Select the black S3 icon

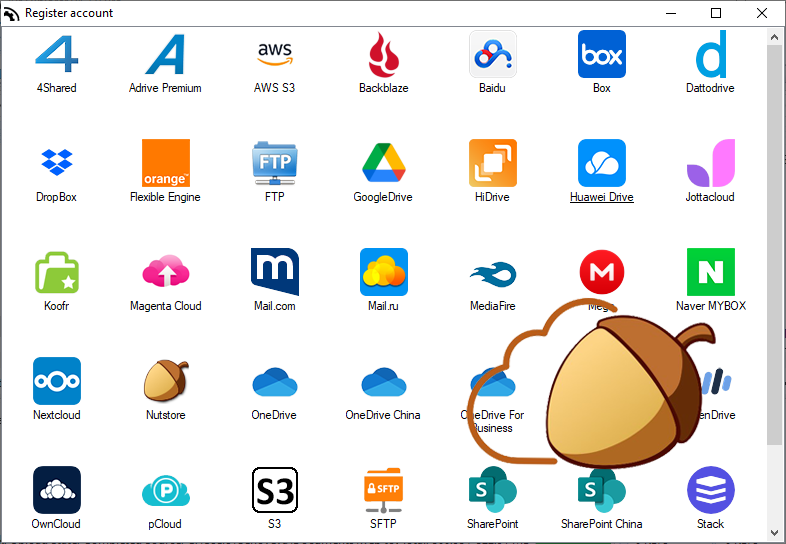[x=275, y=490]
